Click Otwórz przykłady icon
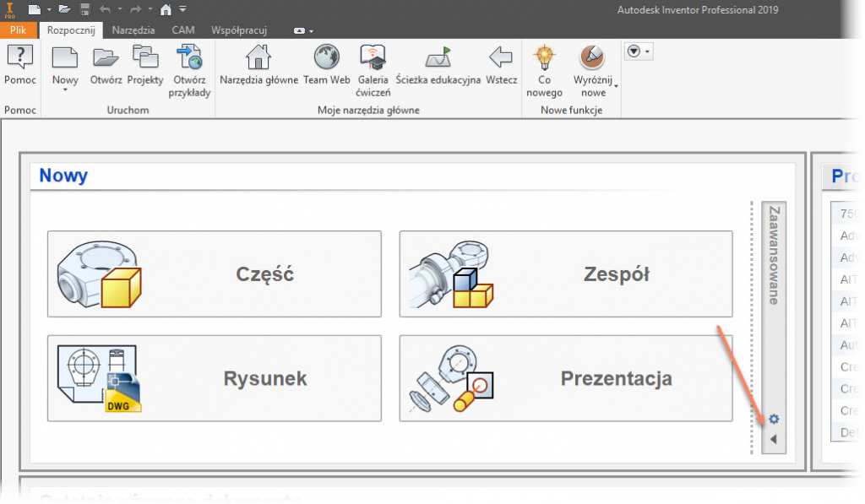 [189, 59]
